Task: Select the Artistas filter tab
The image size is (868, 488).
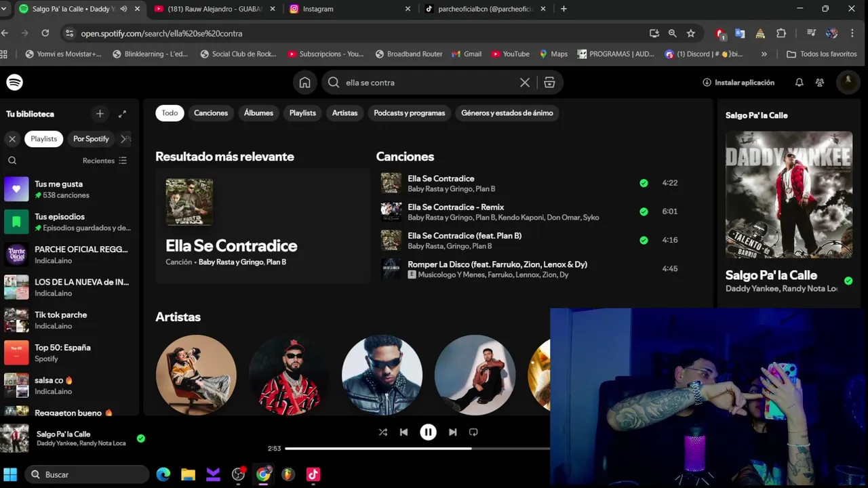Action: (344, 113)
